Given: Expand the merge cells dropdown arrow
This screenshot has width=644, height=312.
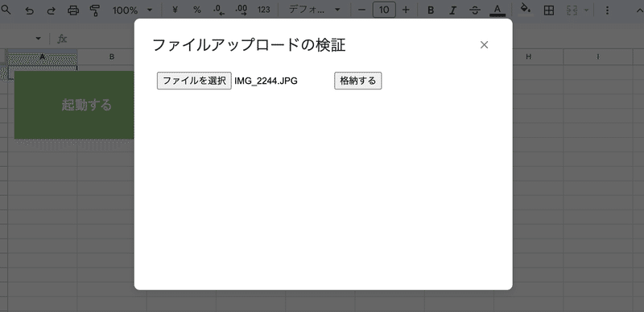Looking at the screenshot, I should 587,10.
